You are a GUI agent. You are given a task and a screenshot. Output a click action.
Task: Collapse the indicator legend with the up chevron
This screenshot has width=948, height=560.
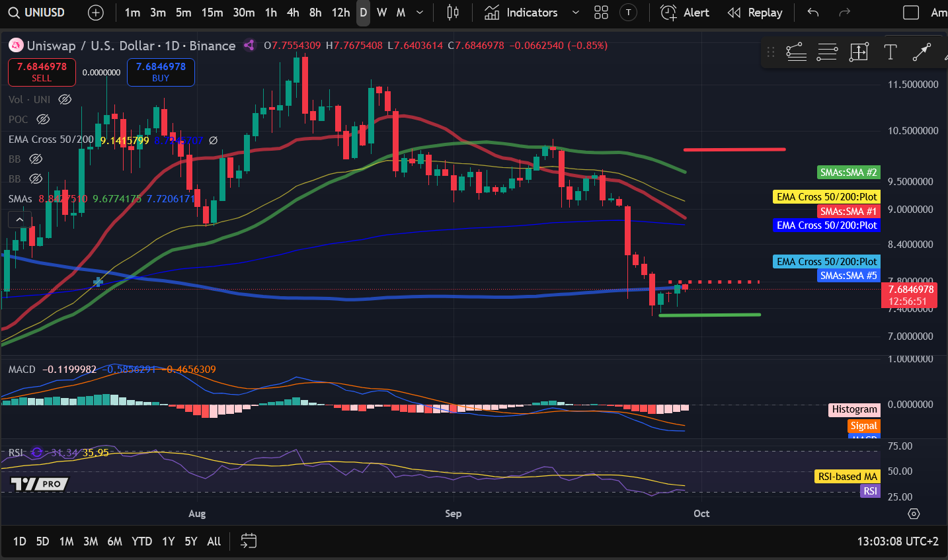19,220
